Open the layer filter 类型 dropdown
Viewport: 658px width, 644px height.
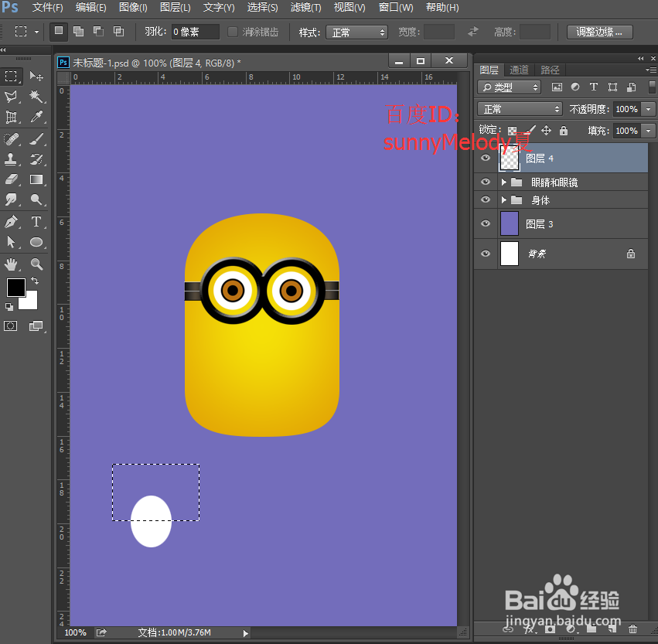(x=509, y=87)
